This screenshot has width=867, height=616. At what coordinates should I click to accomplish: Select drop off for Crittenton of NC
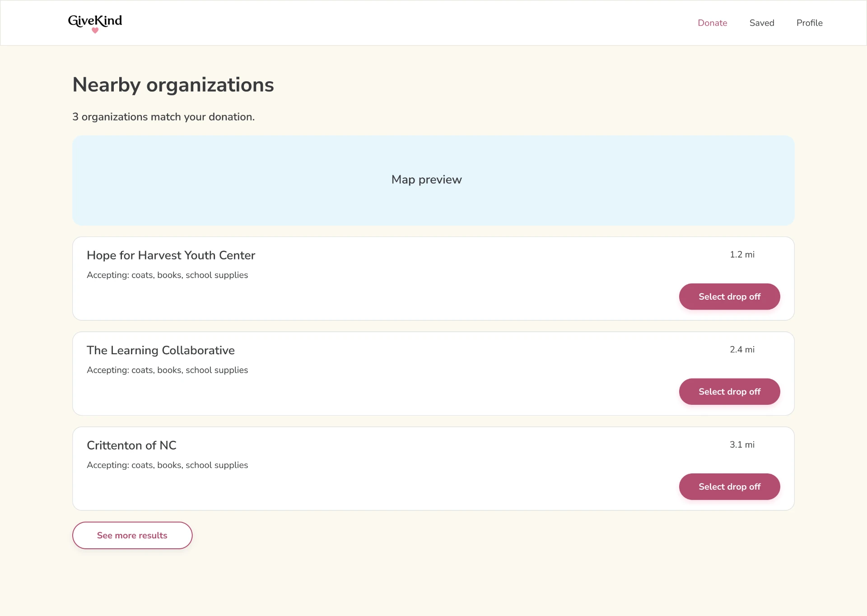coord(729,486)
